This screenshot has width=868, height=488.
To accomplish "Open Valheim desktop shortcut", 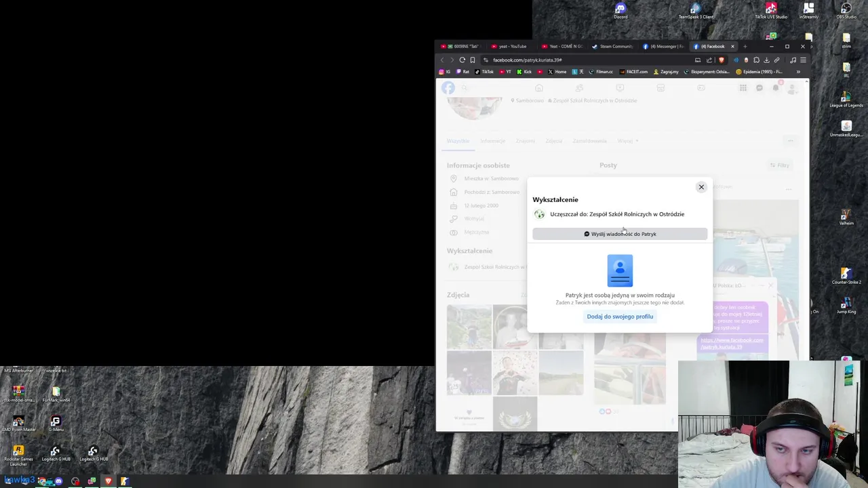I will coord(846,217).
